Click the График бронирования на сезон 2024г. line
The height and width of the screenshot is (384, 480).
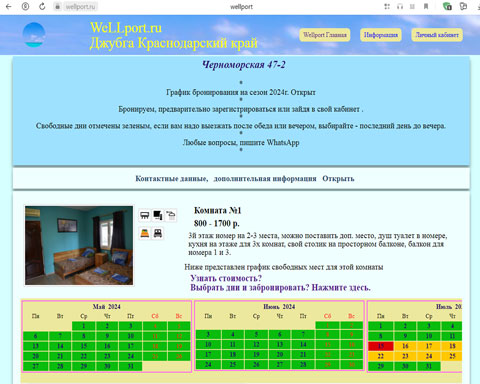coord(241,92)
